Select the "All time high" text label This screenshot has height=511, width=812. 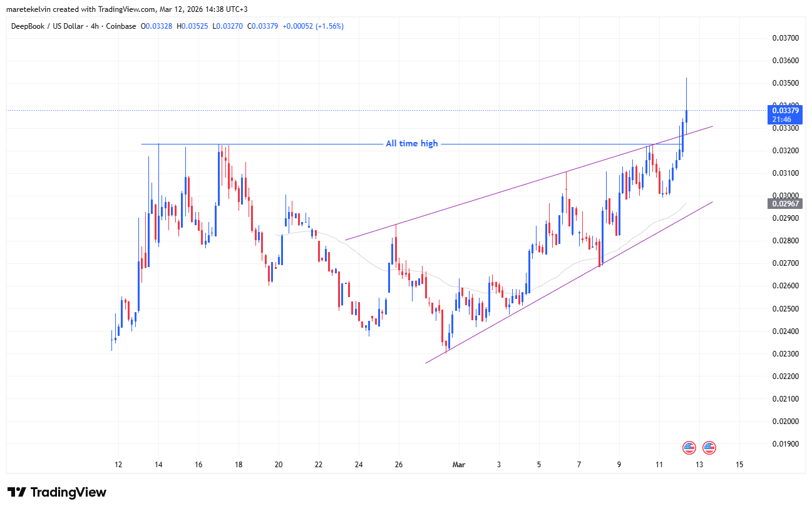pyautogui.click(x=411, y=144)
